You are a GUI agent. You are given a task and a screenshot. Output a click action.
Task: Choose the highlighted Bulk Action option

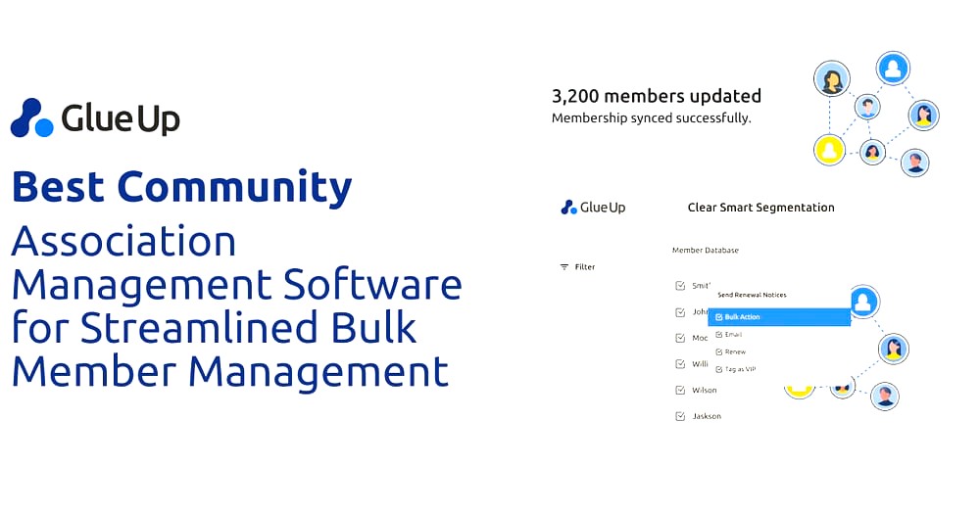click(x=779, y=316)
